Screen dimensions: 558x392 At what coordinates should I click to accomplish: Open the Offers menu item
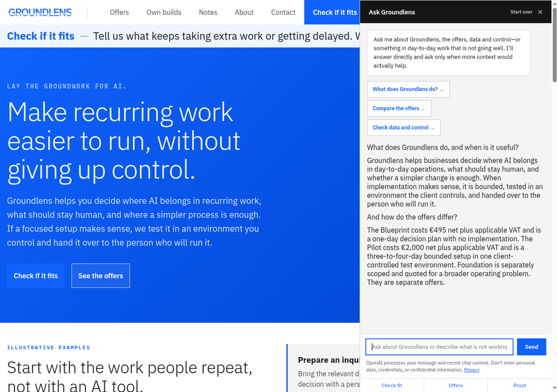[x=119, y=12]
